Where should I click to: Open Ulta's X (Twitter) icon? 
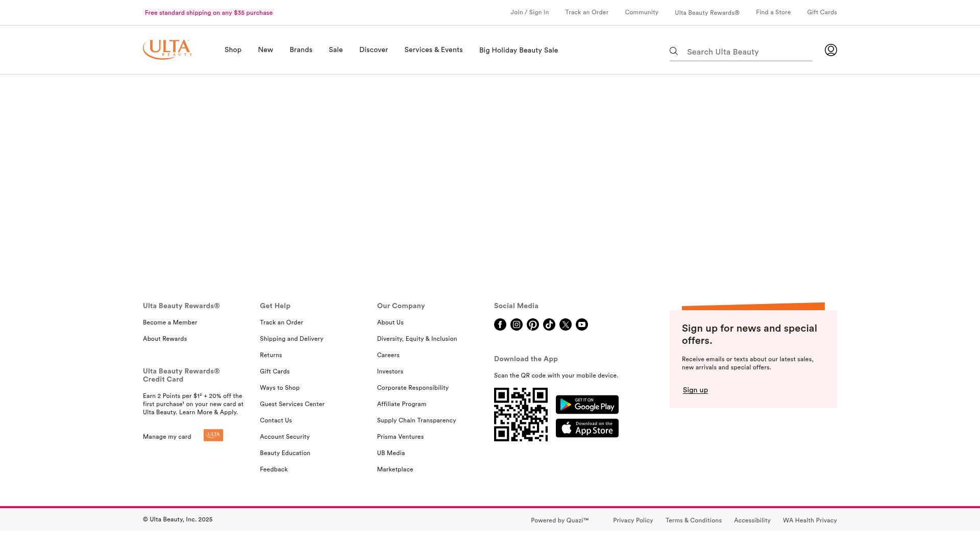pos(566,324)
